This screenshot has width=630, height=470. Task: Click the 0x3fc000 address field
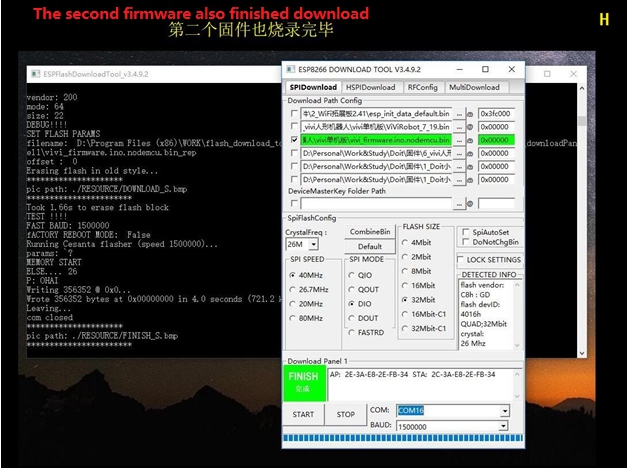coord(496,114)
